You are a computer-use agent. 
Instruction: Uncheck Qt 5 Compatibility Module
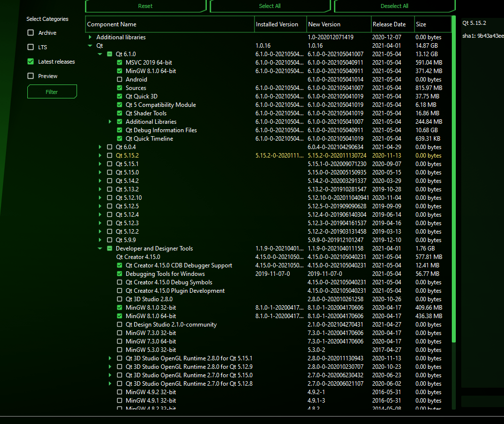tap(120, 105)
